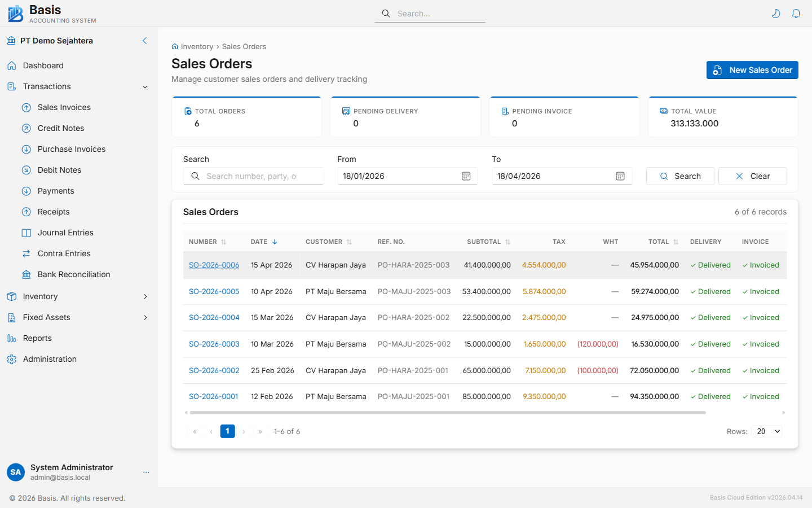Expand the Inventory sidebar section
Image resolution: width=812 pixels, height=508 pixels.
(145, 297)
